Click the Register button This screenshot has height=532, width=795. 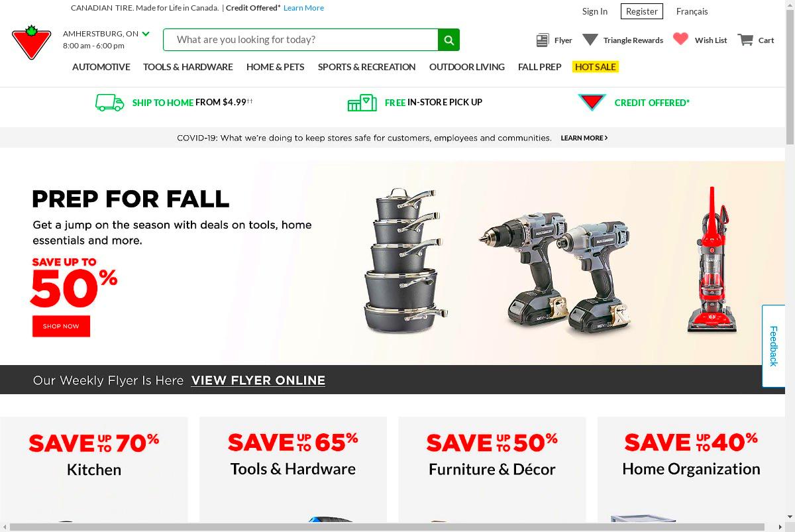click(x=642, y=11)
